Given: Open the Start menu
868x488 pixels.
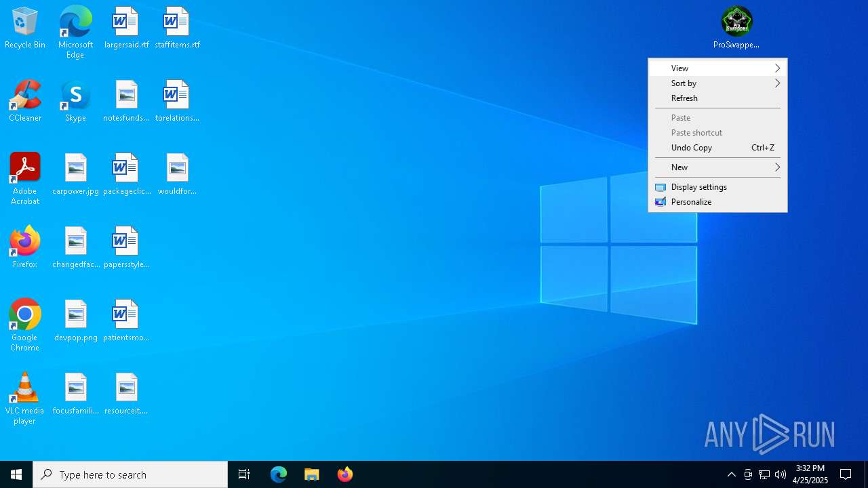Looking at the screenshot, I should pos(16,474).
